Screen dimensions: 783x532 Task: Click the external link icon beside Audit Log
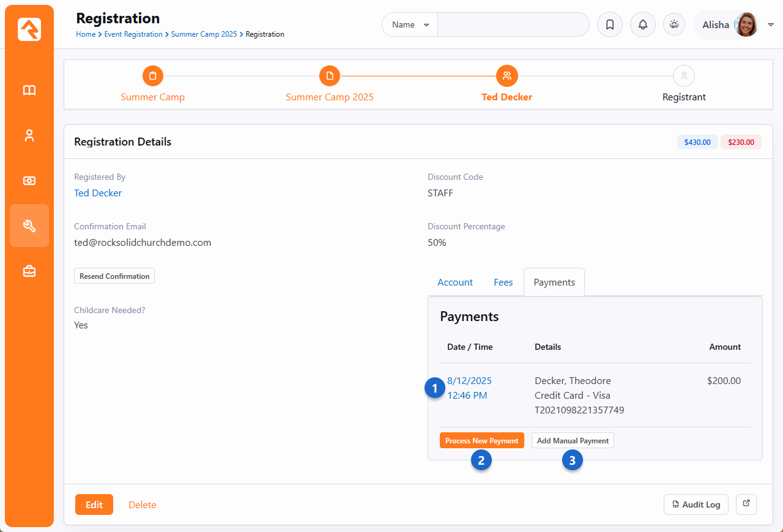coord(746,504)
